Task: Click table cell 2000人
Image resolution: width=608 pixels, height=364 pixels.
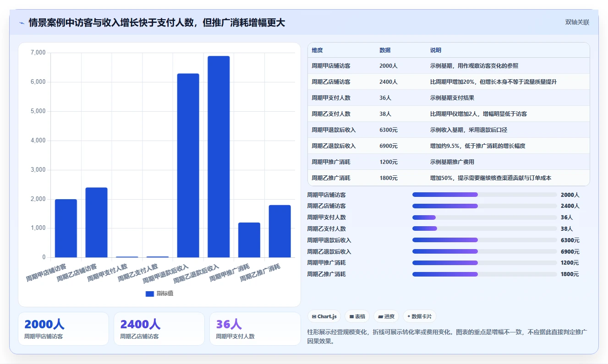Action: (389, 66)
